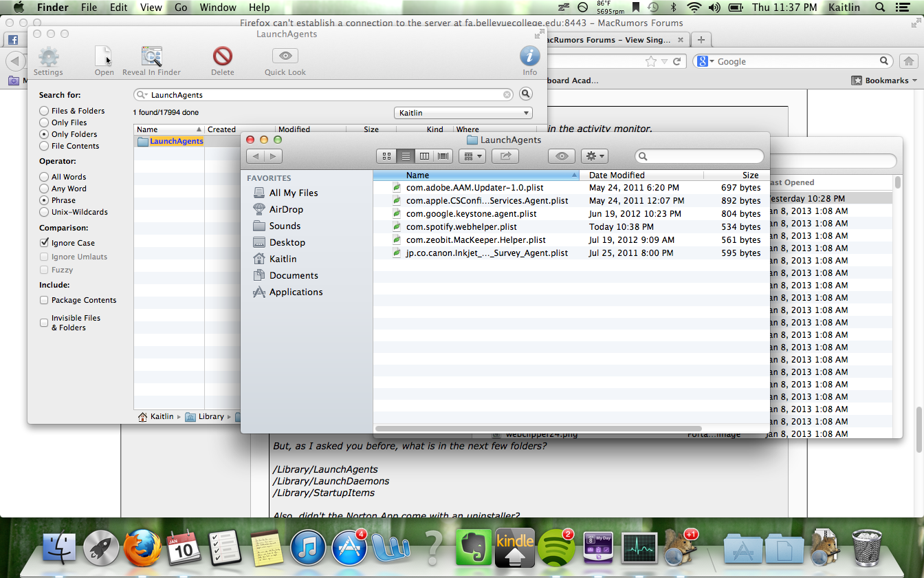Image resolution: width=924 pixels, height=578 pixels.
Task: Open the Settings gear in LaunchAgents search window
Action: tap(48, 56)
